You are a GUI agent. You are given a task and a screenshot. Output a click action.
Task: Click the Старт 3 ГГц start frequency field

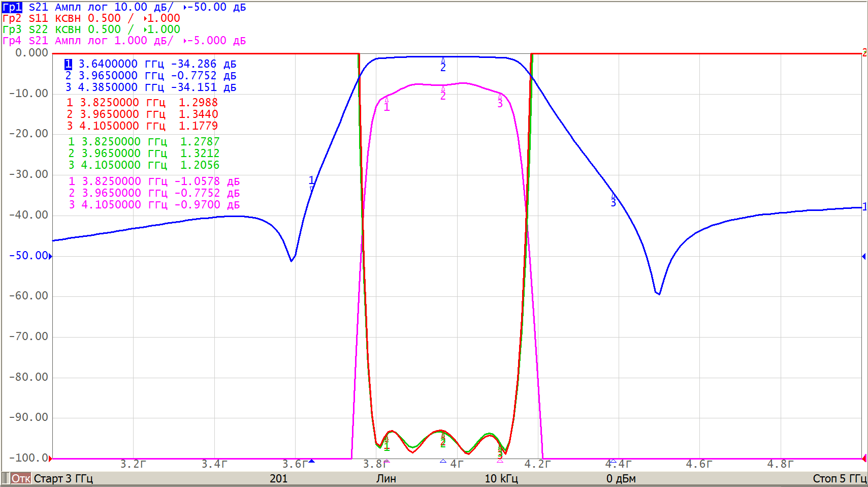pos(63,478)
